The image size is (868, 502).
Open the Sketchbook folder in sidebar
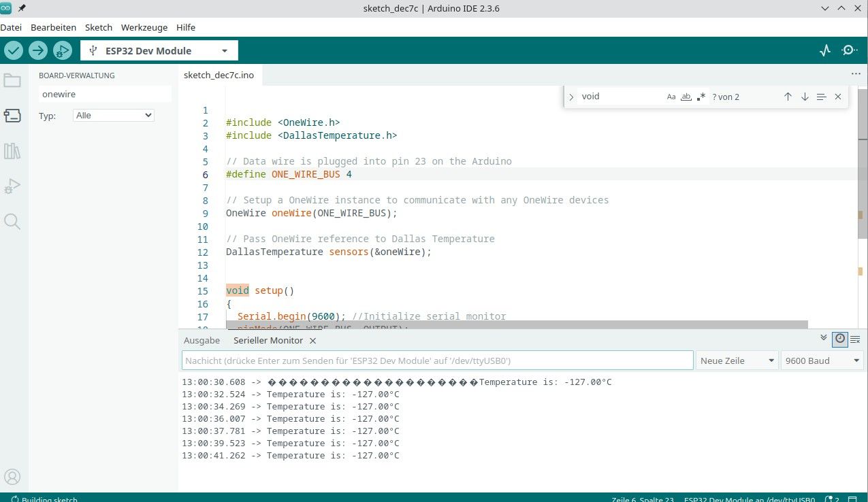tap(12, 81)
